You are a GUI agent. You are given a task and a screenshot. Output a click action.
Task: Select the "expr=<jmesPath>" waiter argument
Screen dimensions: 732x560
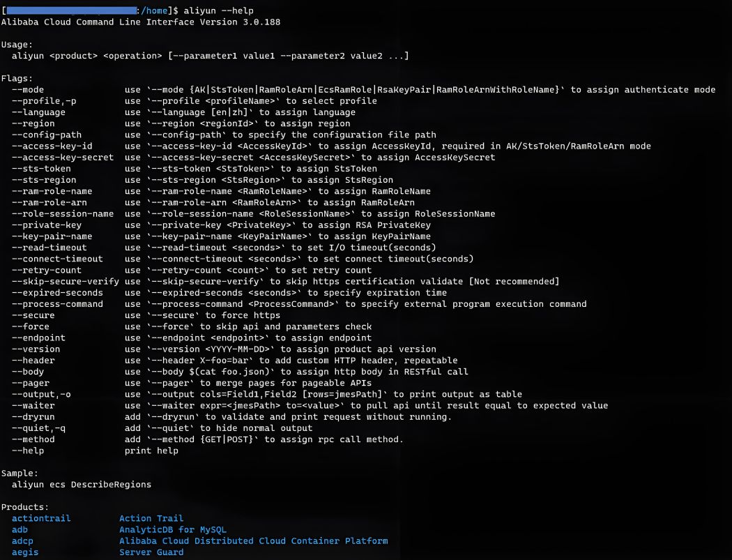coord(240,405)
